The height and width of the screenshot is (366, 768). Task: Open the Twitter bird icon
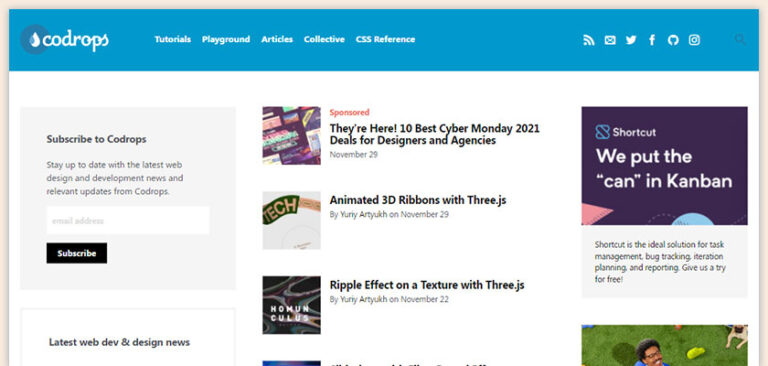631,40
